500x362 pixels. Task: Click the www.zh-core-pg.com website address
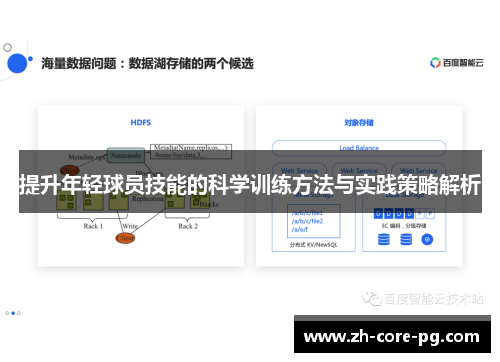[392, 337]
